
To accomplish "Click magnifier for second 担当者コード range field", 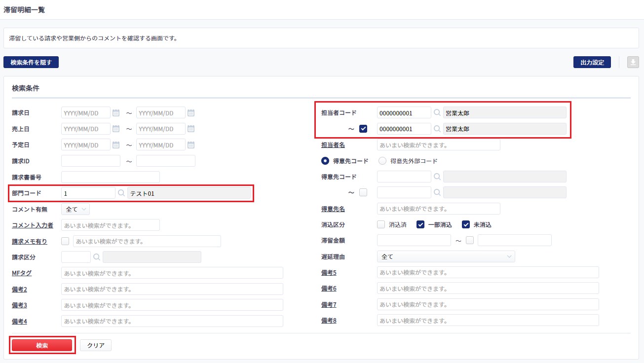I will pos(437,129).
